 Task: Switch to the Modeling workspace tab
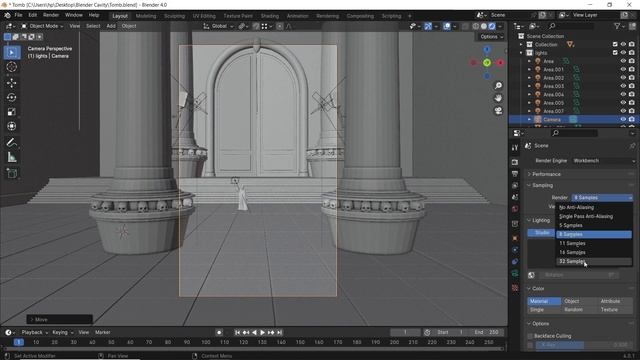tap(146, 16)
